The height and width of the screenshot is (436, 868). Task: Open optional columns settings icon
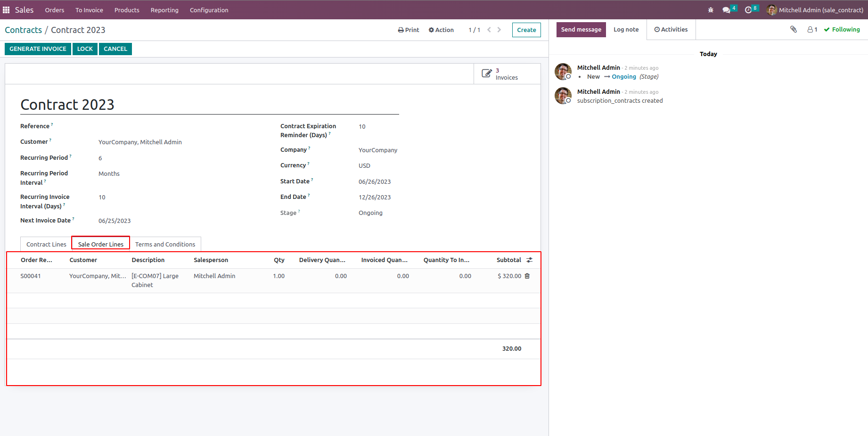point(530,260)
